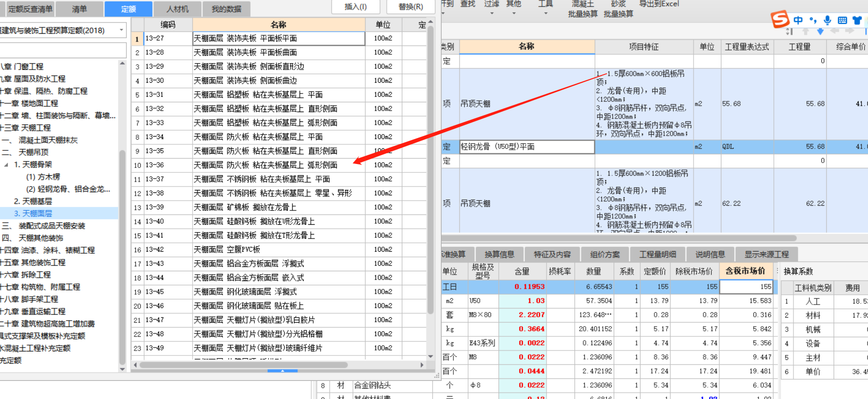Screen dimensions: 868x399
Task: Open the 显示来源工程 tab
Action: 767,254
